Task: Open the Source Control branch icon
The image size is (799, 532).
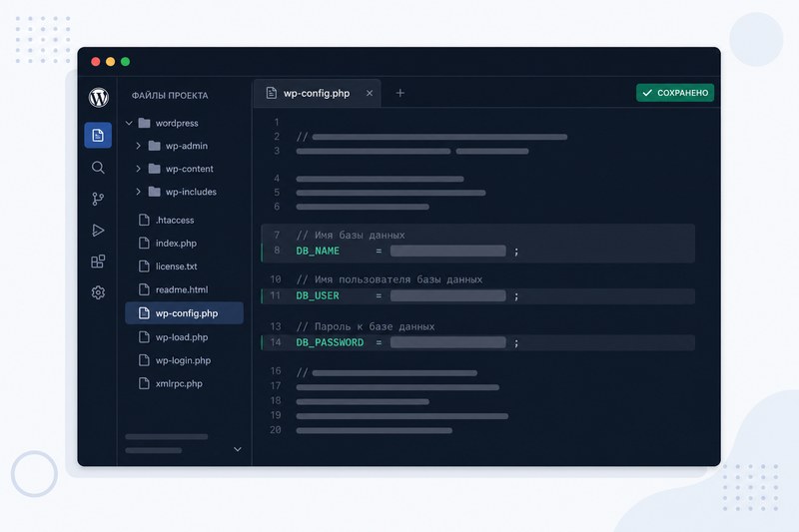Action: pyautogui.click(x=98, y=199)
